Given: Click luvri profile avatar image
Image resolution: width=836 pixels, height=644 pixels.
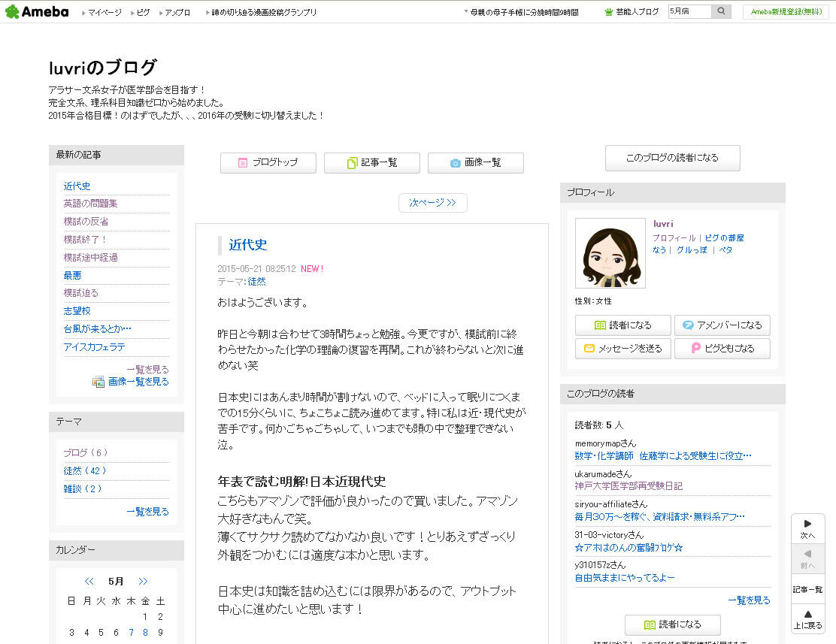Looking at the screenshot, I should click(610, 253).
